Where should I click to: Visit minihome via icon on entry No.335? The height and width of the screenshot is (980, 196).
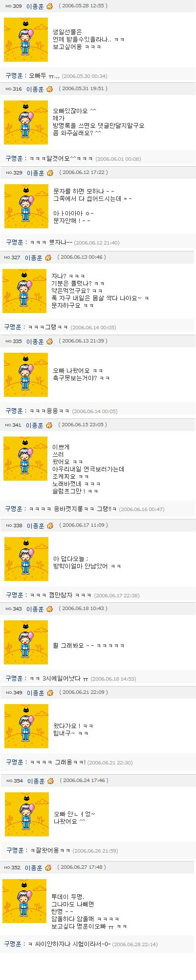tap(49, 342)
